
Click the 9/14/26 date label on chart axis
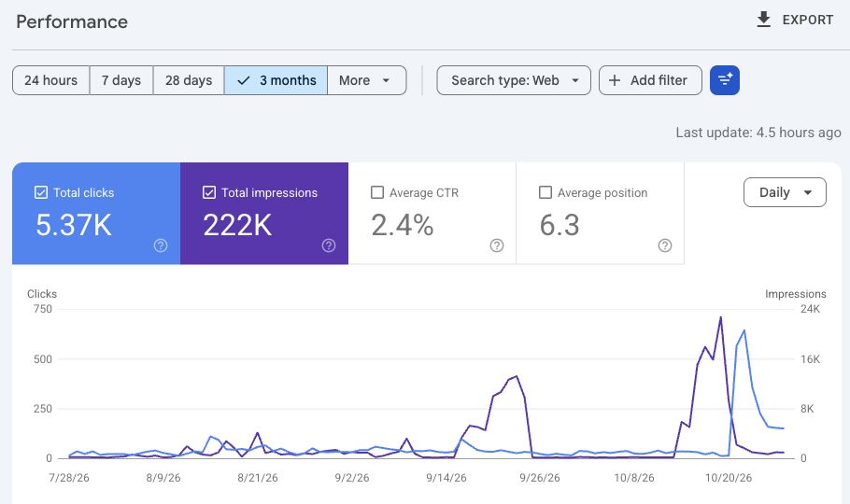pos(446,478)
